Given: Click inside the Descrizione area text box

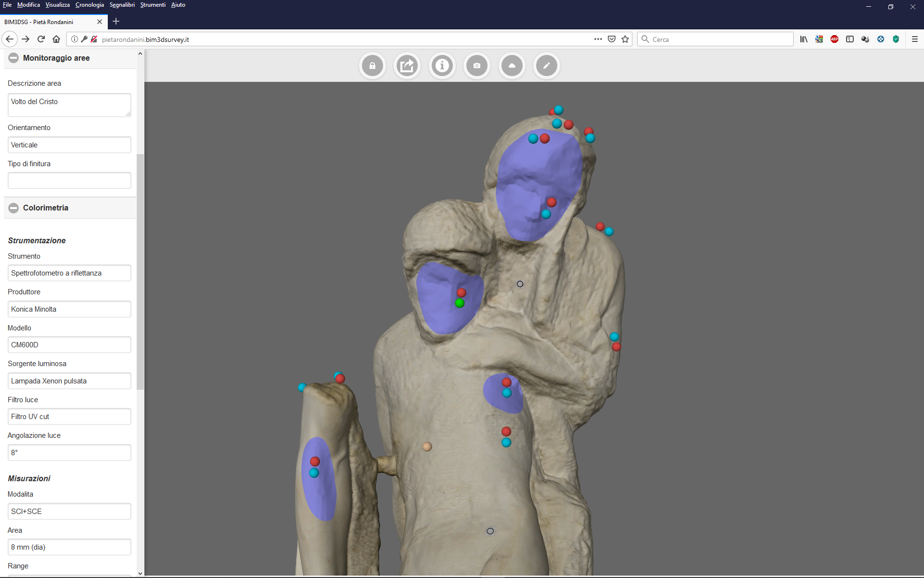Looking at the screenshot, I should [x=69, y=105].
